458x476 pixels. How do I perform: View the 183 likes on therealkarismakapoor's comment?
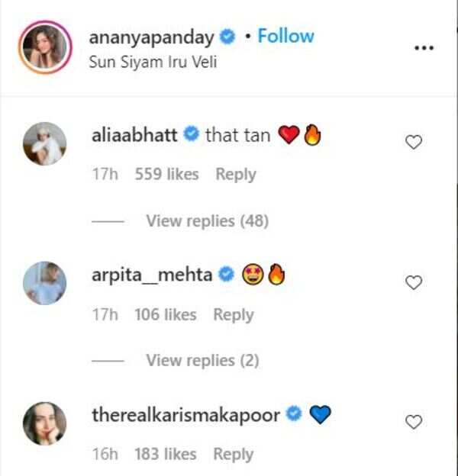point(165,454)
